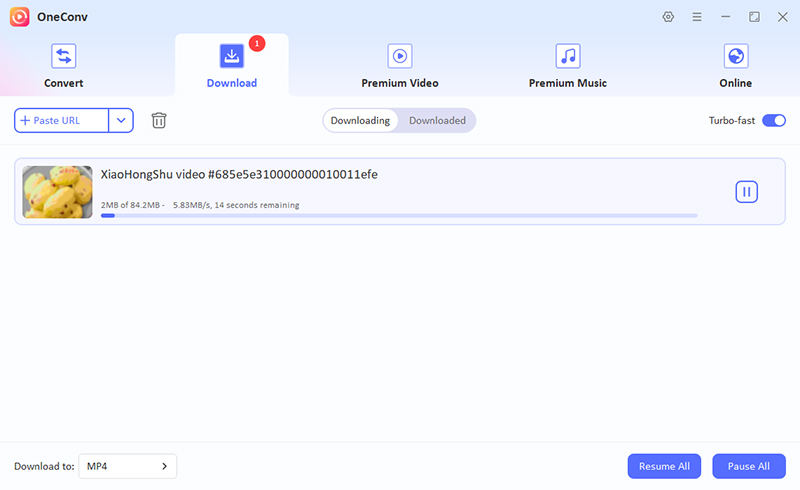This screenshot has width=800, height=490.
Task: Click '5.83MB/s, 14 seconds remaining' text
Action: 236,205
